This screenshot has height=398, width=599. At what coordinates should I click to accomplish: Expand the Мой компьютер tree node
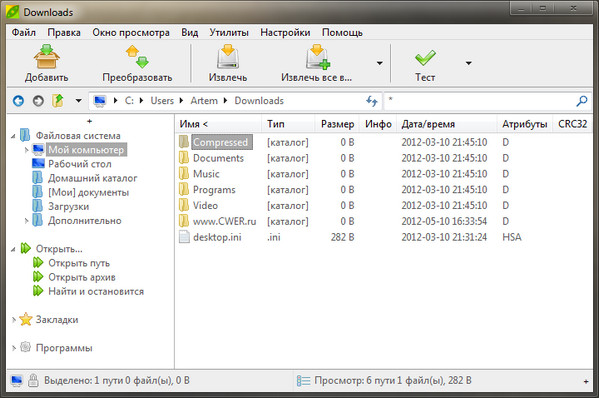point(26,150)
